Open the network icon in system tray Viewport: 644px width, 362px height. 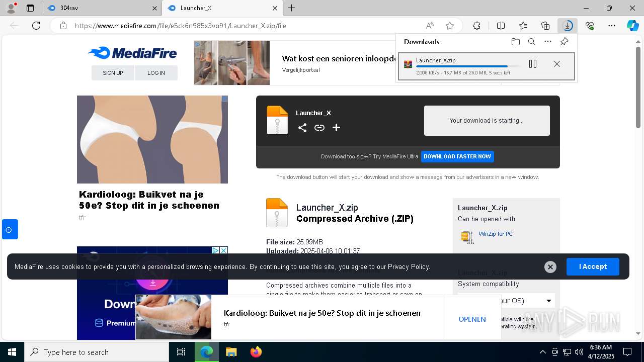[567, 352]
